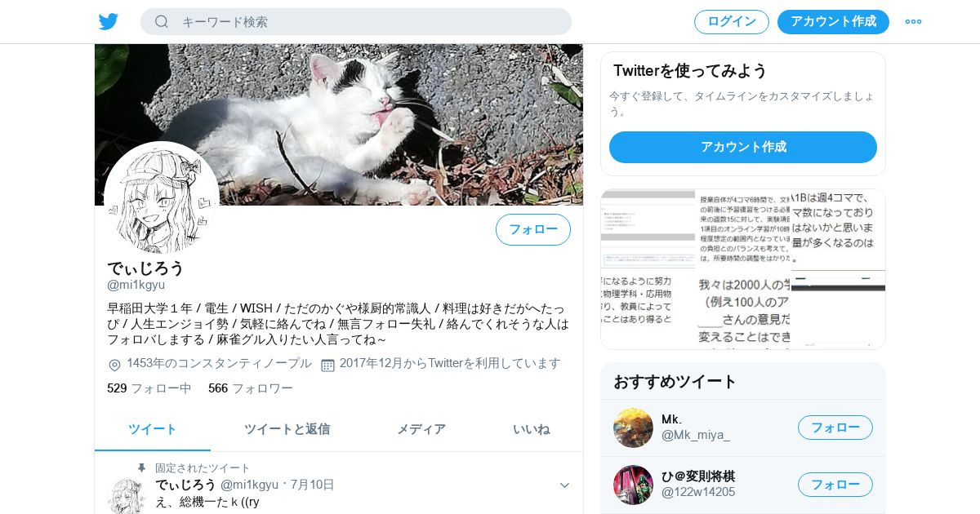Follow the @Mk_miya_ account
The width and height of the screenshot is (980, 514).
[835, 428]
